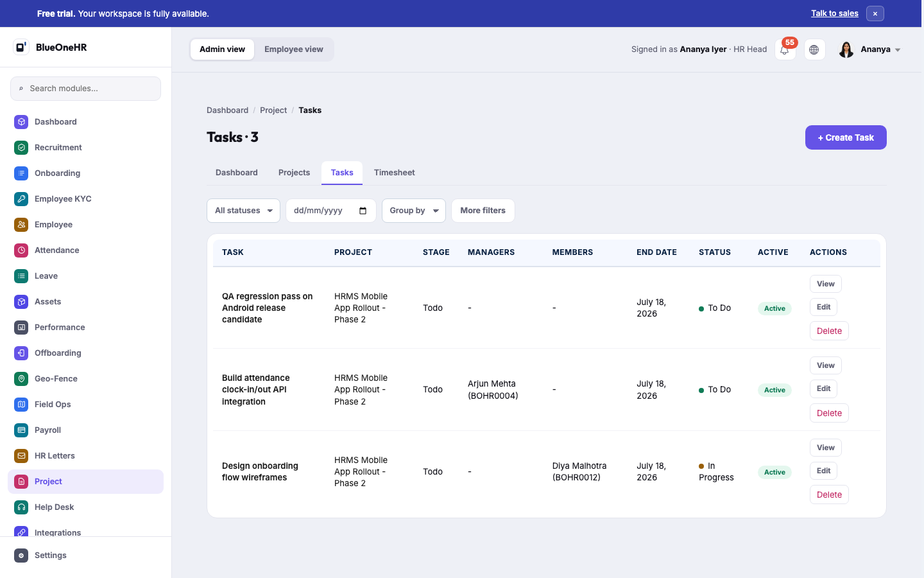Switch to the Timesheet tab
The width and height of the screenshot is (924, 578).
(x=395, y=173)
